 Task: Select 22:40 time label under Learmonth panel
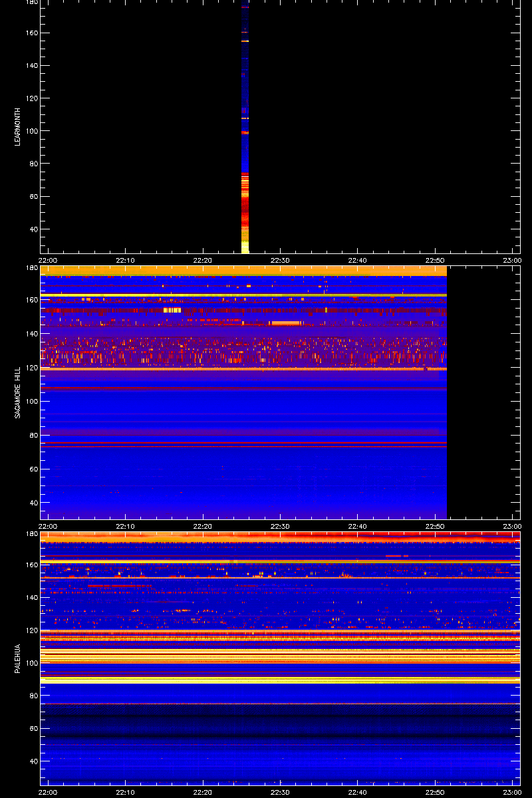(357, 260)
